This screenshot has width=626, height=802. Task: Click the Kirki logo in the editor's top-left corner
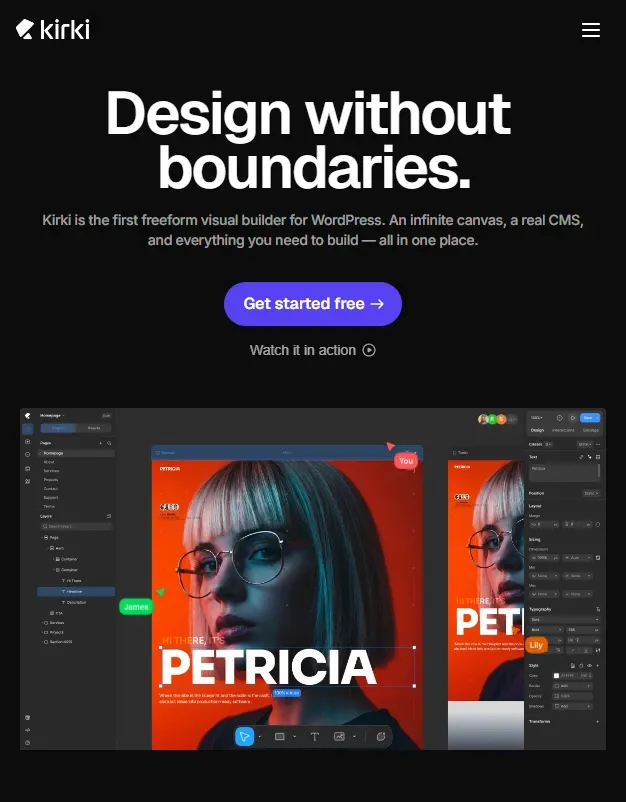point(28,416)
